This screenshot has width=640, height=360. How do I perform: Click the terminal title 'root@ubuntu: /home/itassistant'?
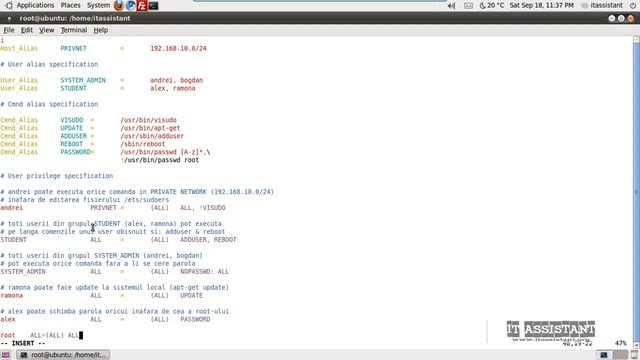(75, 18)
